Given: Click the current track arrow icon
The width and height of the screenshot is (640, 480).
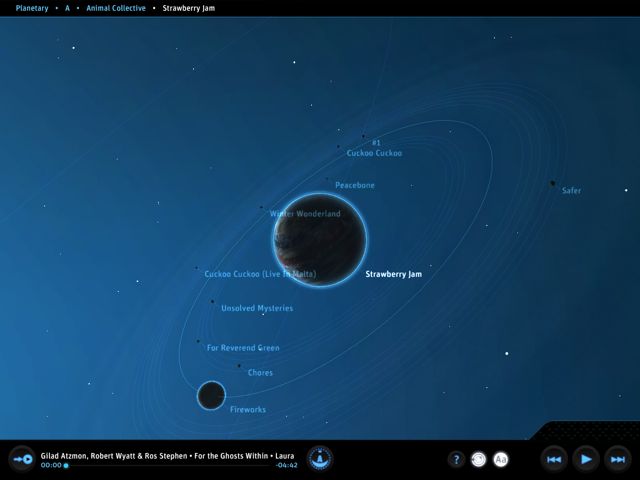Looking at the screenshot, I should (x=23, y=459).
